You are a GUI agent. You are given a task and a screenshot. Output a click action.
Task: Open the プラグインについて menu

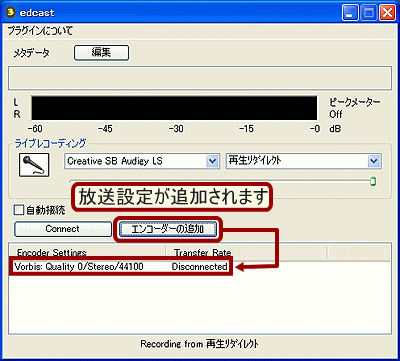click(40, 32)
